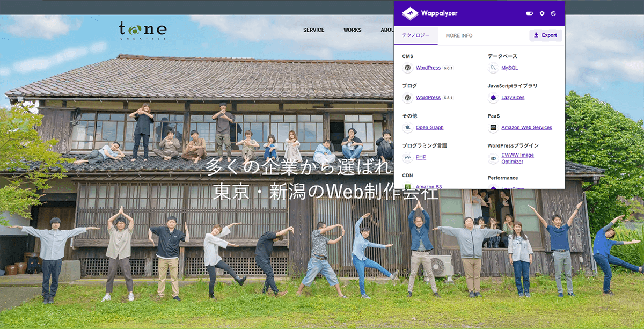Click the Wappalyzer logo in the header
The image size is (644, 329).
coord(429,13)
